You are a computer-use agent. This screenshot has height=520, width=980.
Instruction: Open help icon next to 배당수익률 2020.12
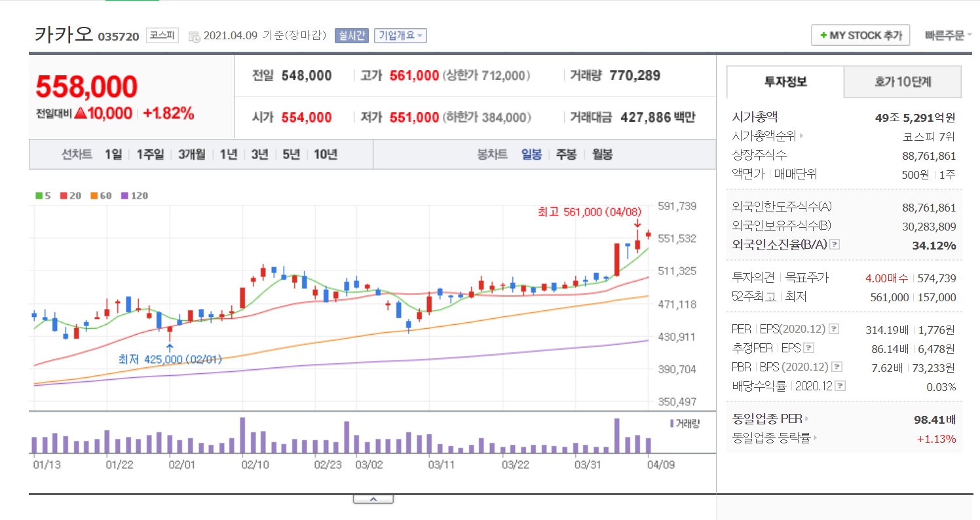point(840,386)
